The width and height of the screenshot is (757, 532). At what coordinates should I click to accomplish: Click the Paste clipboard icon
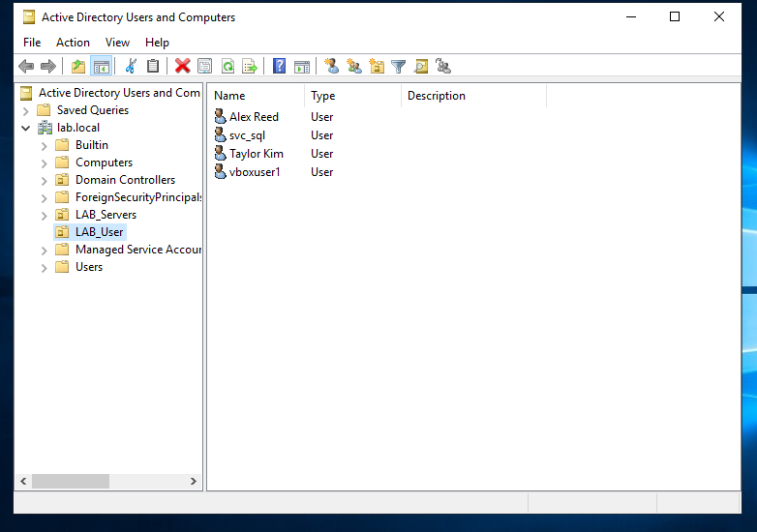click(x=153, y=66)
